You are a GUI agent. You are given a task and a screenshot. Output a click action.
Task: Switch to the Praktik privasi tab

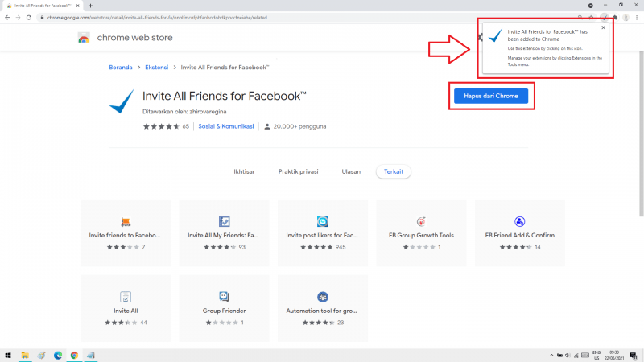[298, 171]
